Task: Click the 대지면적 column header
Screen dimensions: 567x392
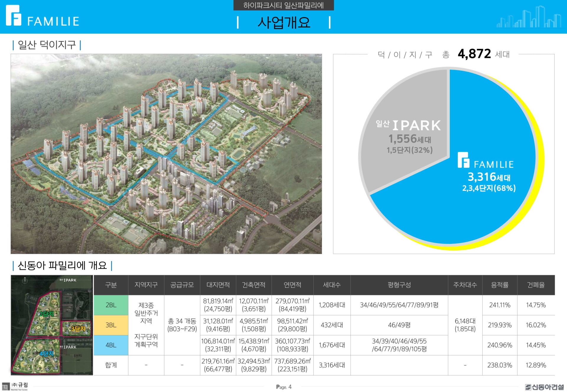Action: pyautogui.click(x=218, y=285)
